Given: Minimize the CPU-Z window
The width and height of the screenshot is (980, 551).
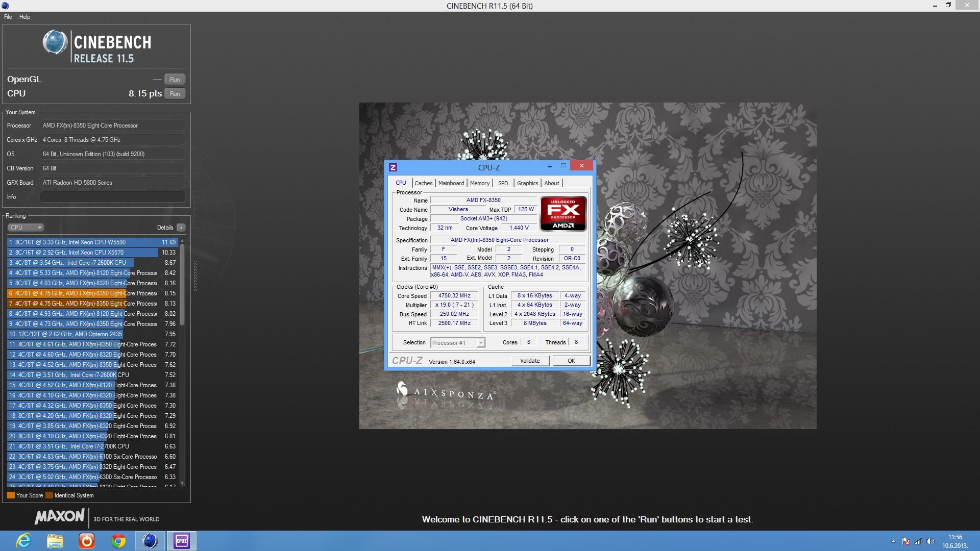Looking at the screenshot, I should (x=549, y=166).
